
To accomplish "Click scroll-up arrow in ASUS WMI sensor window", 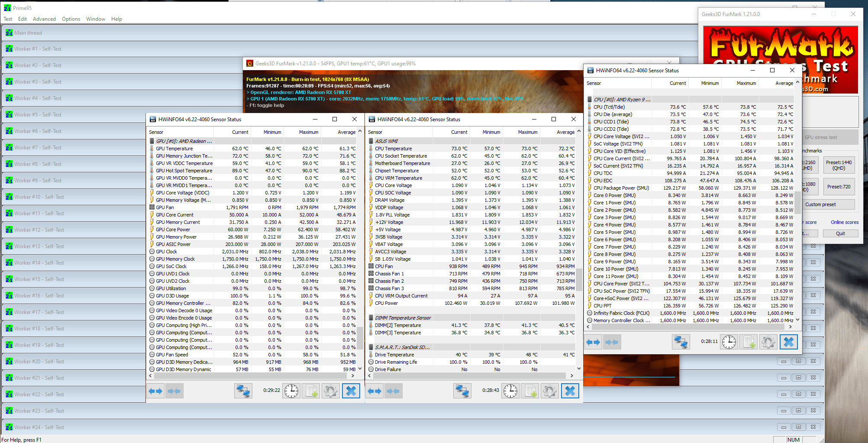I will (579, 131).
